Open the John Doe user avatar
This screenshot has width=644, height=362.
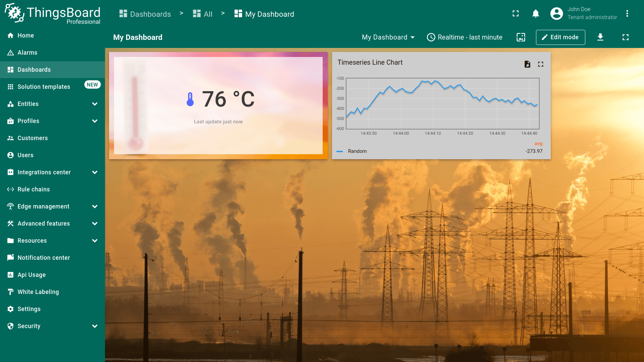[556, 13]
